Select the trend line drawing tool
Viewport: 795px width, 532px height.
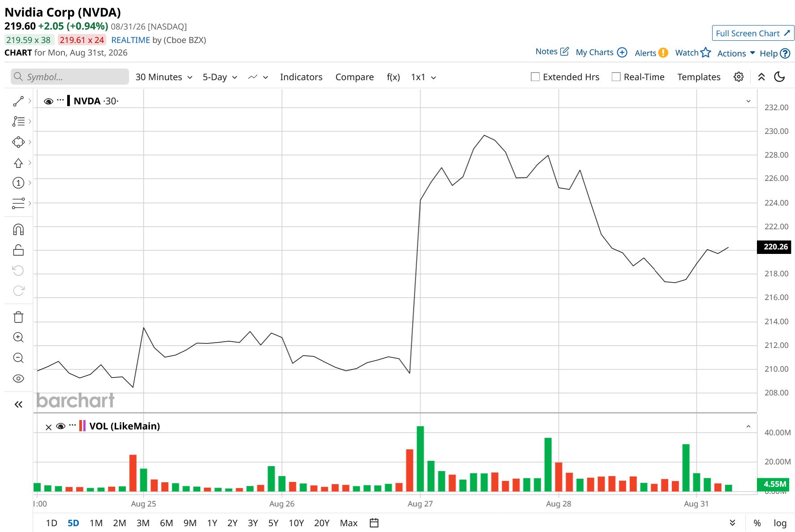pyautogui.click(x=18, y=101)
